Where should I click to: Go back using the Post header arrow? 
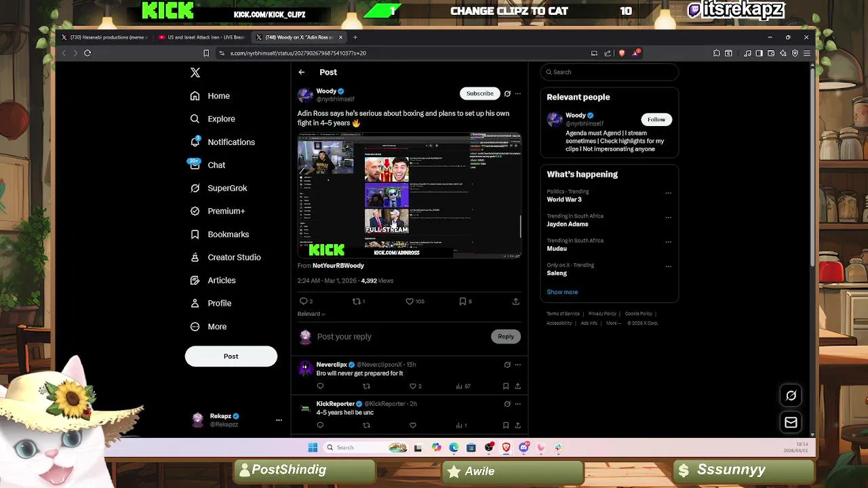[x=302, y=72]
